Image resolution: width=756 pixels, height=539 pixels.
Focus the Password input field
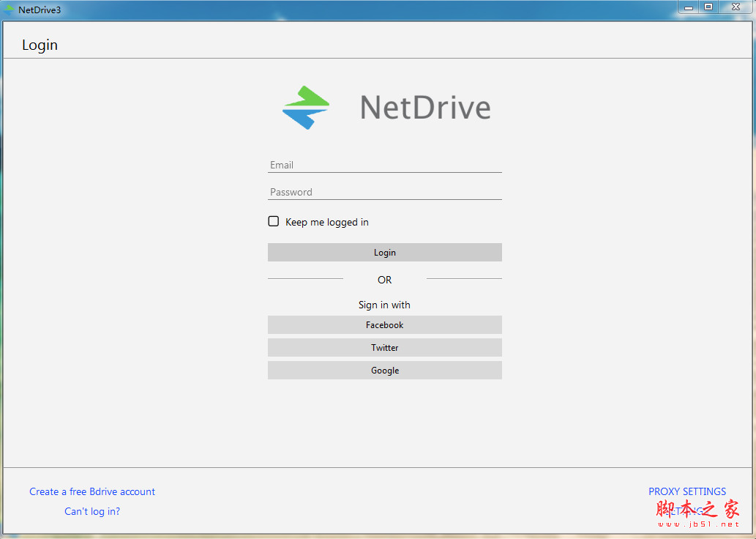click(385, 192)
